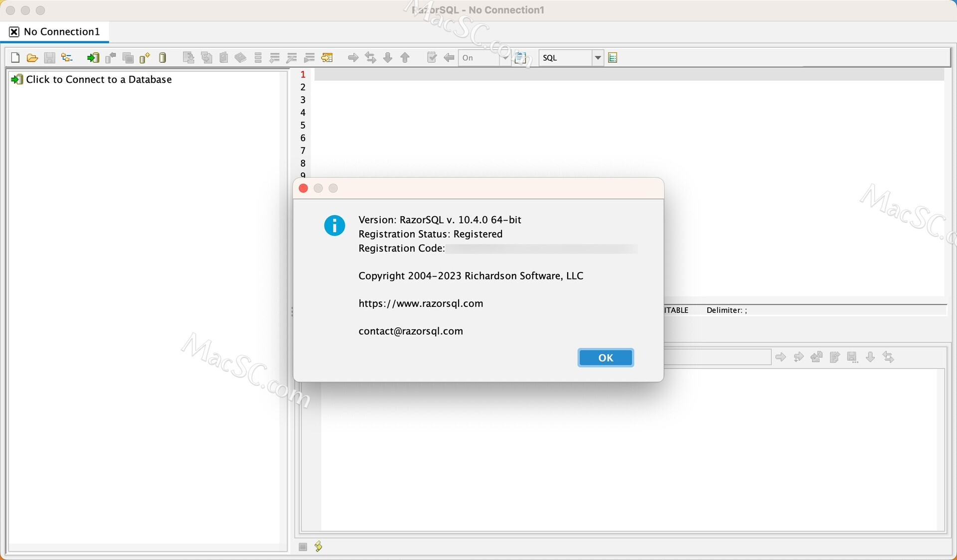This screenshot has width=957, height=560.
Task: Click Registration Status: Registered text
Action: pyautogui.click(x=431, y=234)
